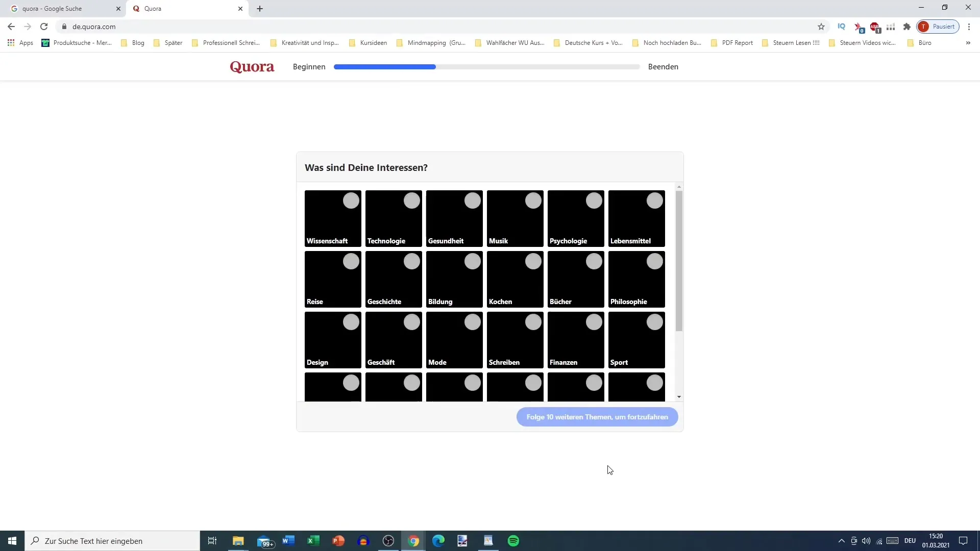Click the Wissenschaft interest tile
980x551 pixels.
332,218
